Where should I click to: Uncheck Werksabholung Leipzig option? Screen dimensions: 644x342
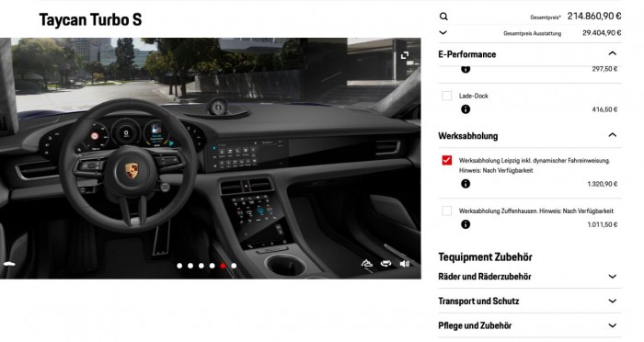(446, 160)
